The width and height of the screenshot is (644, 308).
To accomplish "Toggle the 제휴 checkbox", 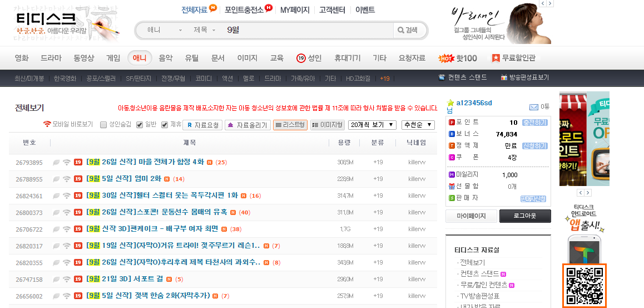I will [165, 125].
